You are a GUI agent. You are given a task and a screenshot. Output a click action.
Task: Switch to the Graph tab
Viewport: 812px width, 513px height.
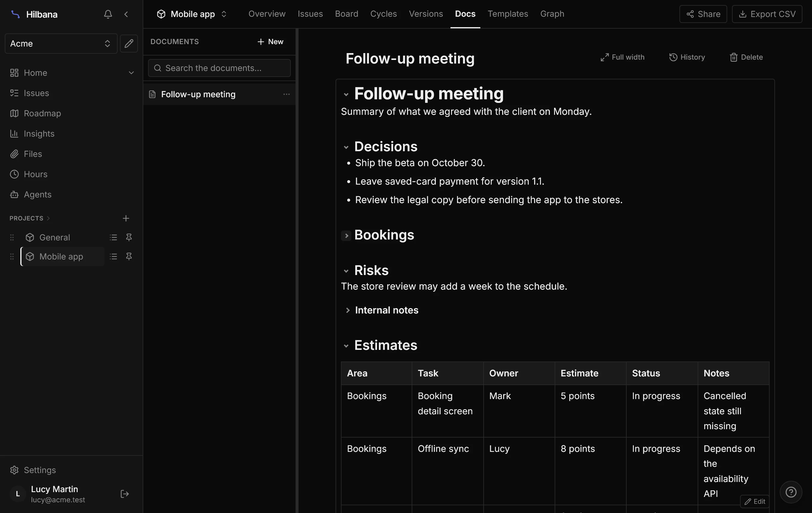point(552,14)
